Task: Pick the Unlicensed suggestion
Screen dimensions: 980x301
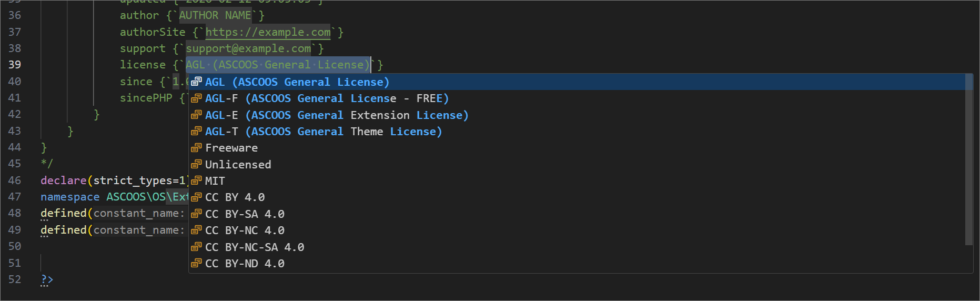Action: pos(577,164)
